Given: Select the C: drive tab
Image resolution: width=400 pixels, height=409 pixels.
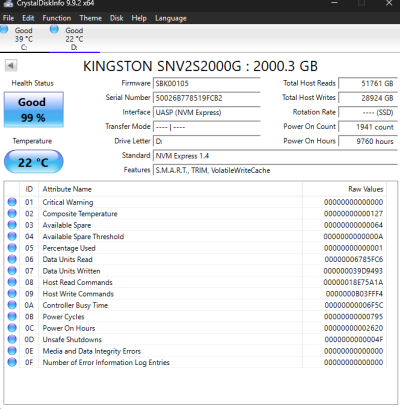Looking at the screenshot, I should coord(24,38).
